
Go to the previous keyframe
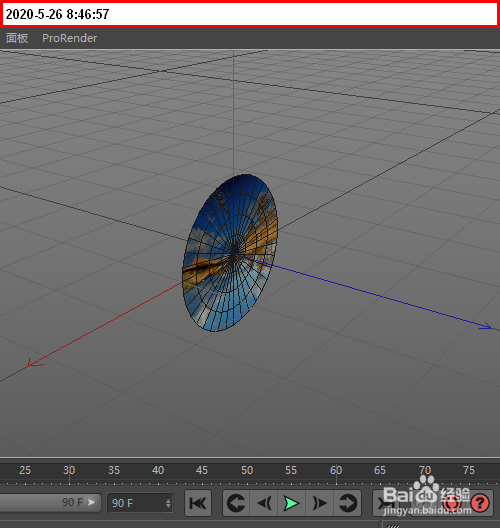236,503
